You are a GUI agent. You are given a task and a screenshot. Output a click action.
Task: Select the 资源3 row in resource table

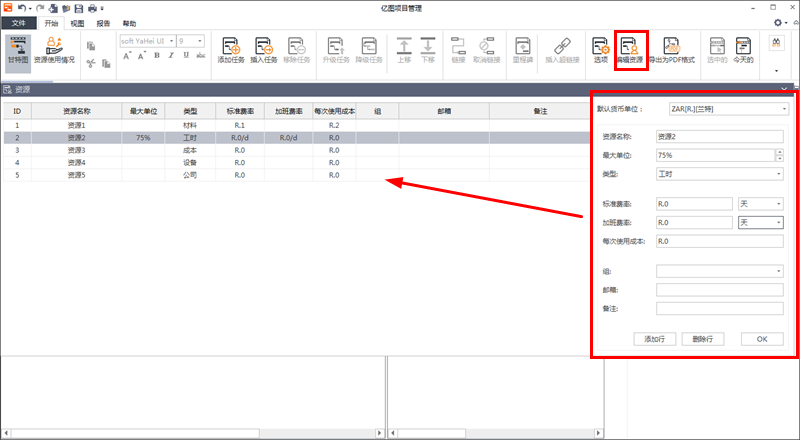coord(297,150)
